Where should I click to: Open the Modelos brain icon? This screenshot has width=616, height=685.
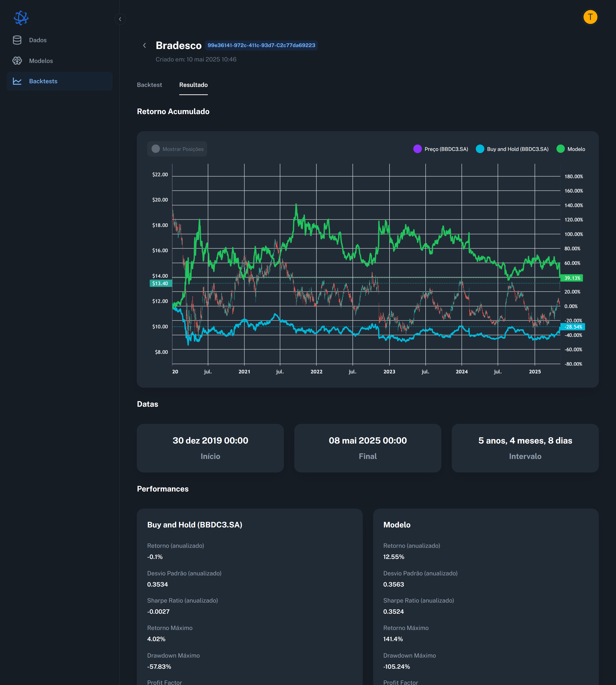(x=17, y=61)
